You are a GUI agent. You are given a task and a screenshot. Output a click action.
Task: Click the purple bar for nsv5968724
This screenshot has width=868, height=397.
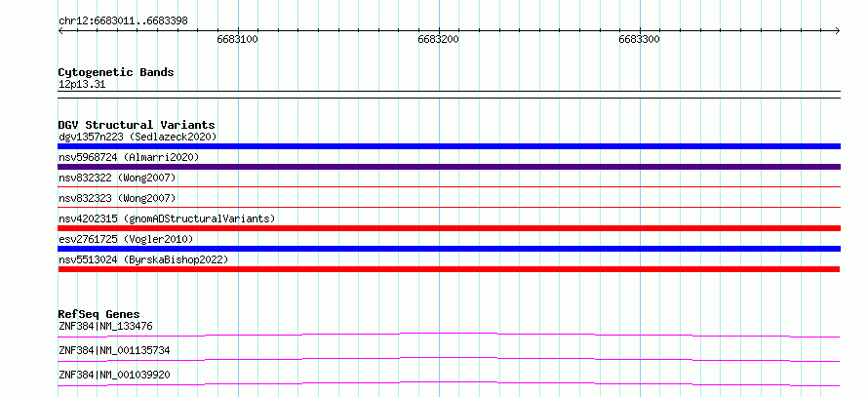[449, 167]
